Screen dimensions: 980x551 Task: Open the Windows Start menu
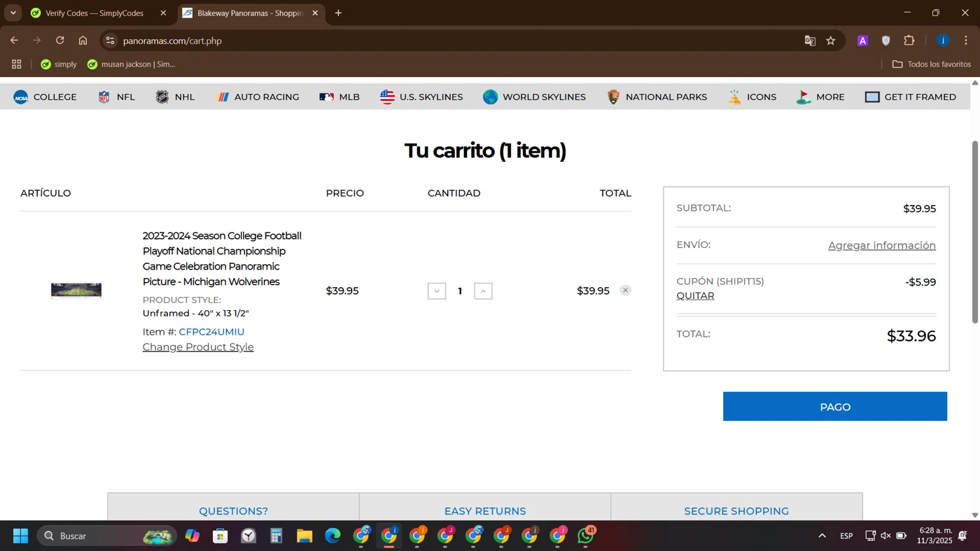point(20,536)
